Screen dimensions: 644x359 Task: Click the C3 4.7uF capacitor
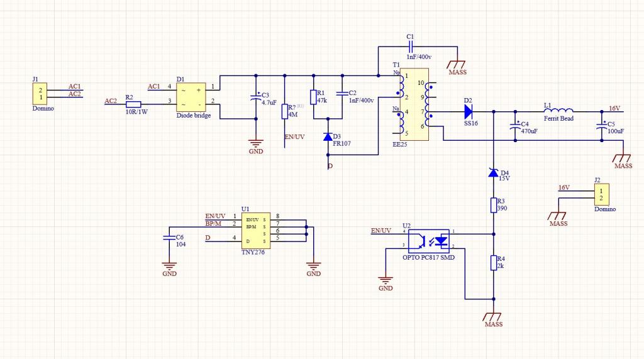click(x=256, y=97)
